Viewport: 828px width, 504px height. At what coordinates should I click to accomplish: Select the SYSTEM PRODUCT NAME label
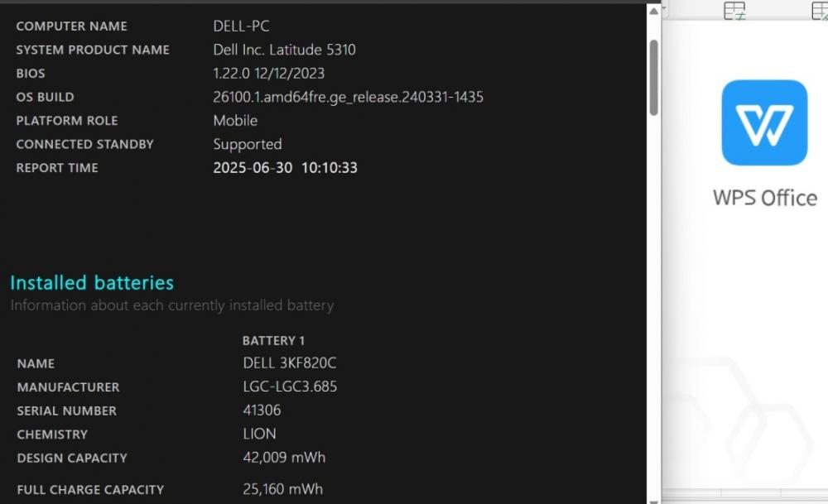[x=93, y=50]
